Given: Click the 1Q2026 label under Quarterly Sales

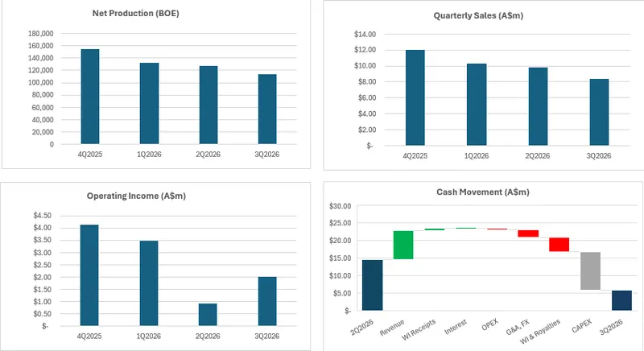Looking at the screenshot, I should point(477,156).
